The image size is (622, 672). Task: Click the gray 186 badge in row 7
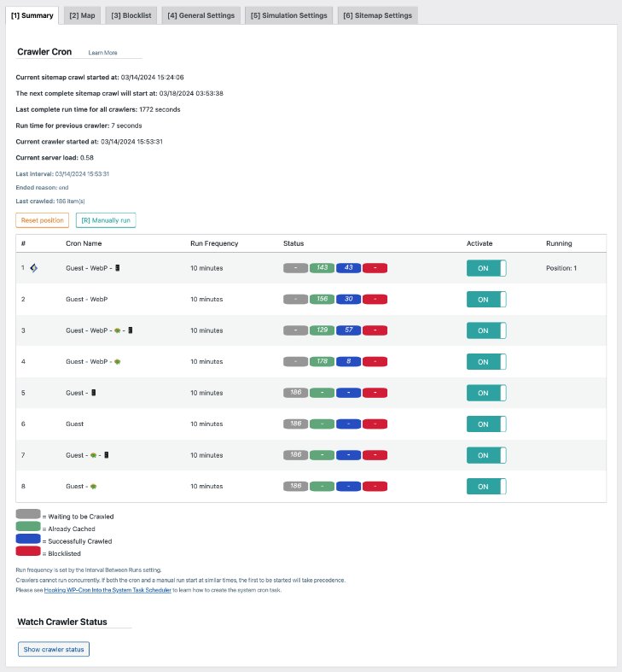[x=295, y=455]
